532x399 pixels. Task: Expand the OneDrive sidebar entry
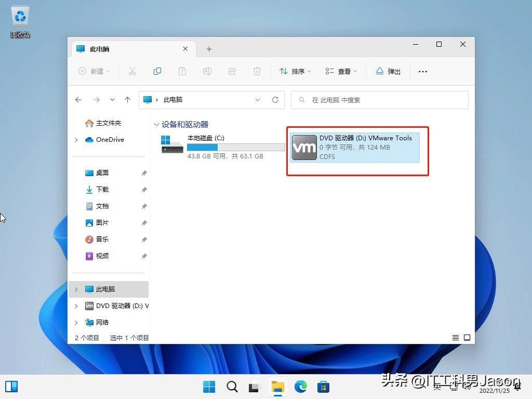click(x=76, y=140)
